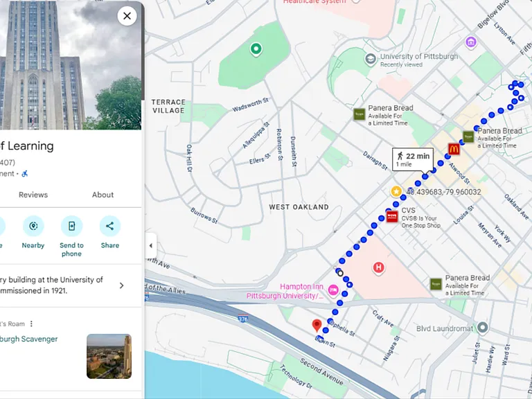The image size is (532, 399).
Task: Click the West Oakland neighborhood label
Action: coord(299,207)
